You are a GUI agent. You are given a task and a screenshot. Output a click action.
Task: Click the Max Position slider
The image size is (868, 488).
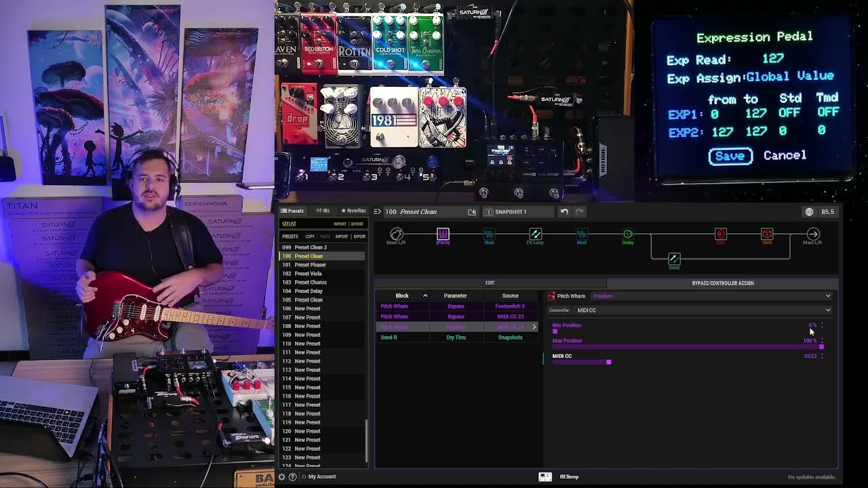688,347
